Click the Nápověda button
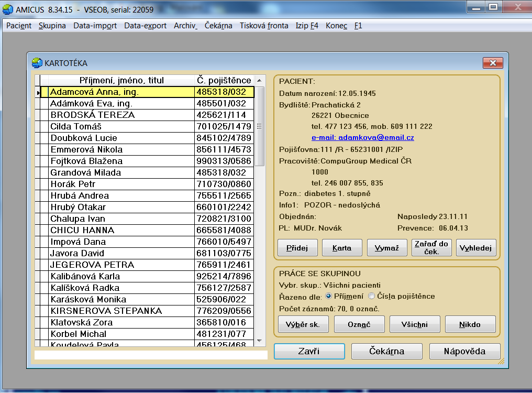Image resolution: width=532 pixels, height=393 pixels. (464, 351)
